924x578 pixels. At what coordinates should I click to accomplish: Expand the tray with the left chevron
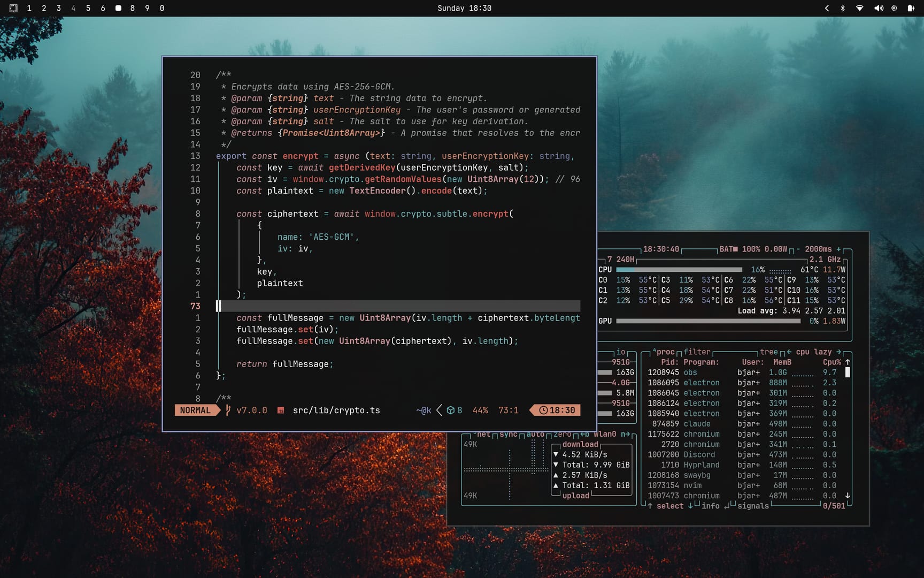coord(827,8)
